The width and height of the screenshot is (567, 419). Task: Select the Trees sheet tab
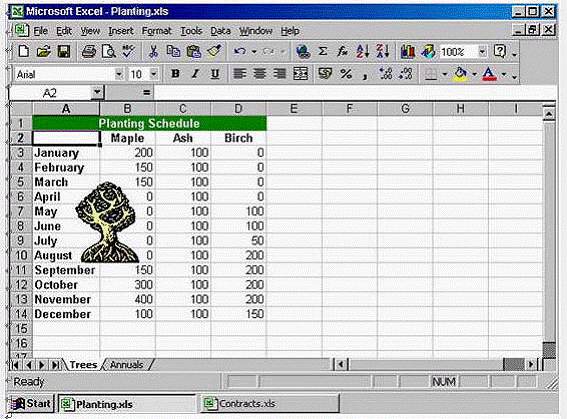point(83,365)
